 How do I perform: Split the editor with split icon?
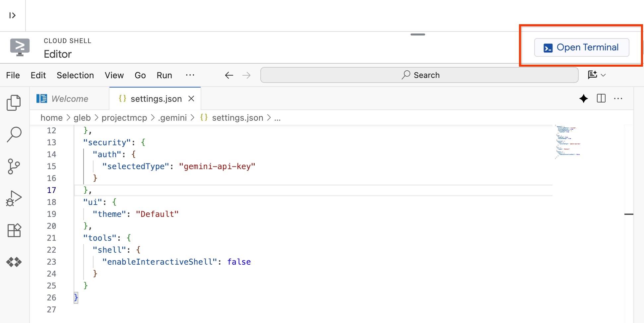click(x=601, y=98)
